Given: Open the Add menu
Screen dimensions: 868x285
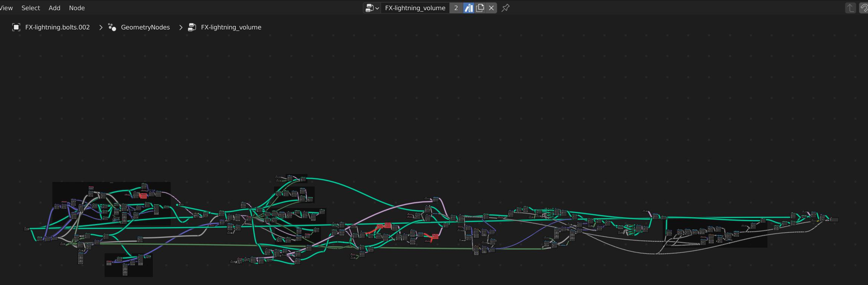Looking at the screenshot, I should pos(54,8).
